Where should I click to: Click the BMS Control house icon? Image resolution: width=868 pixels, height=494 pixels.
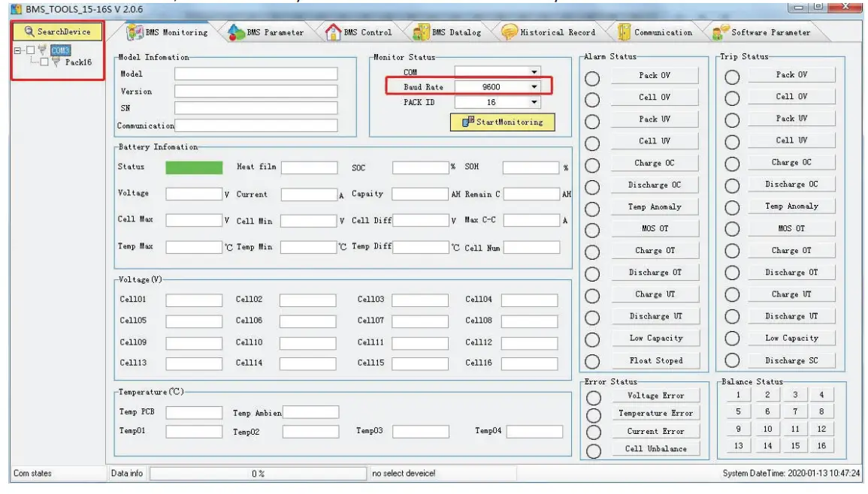click(x=333, y=32)
